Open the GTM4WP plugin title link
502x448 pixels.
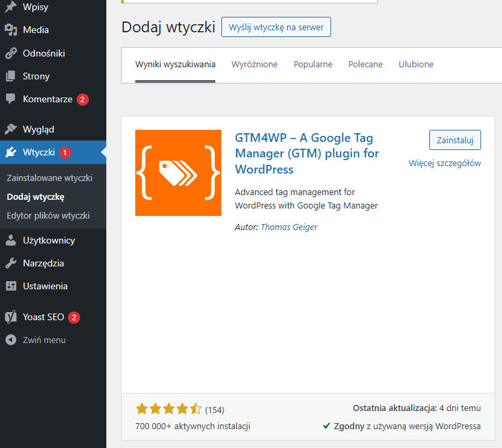coord(307,153)
